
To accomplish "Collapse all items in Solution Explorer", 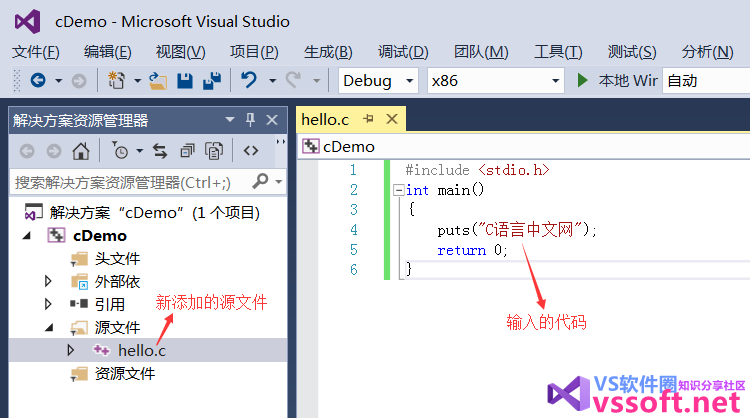I will 187,151.
